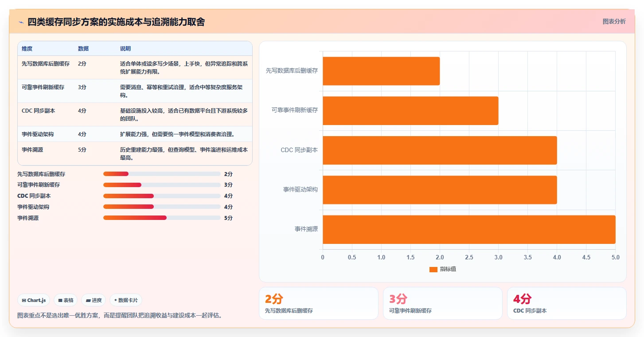Click the 5分 value beside 事件溯源 progress bar
This screenshot has width=644, height=337.
click(x=228, y=218)
